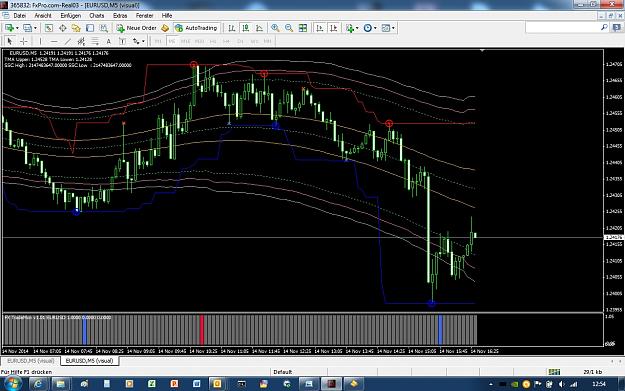Toggle chart auto scroll
Screen dimensions: 625x391
pyautogui.click(x=320, y=28)
